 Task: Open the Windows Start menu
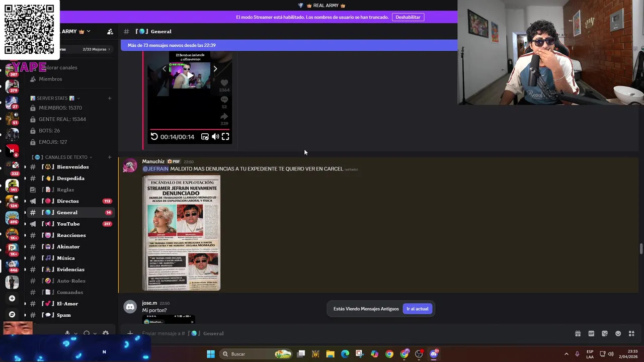point(211,354)
